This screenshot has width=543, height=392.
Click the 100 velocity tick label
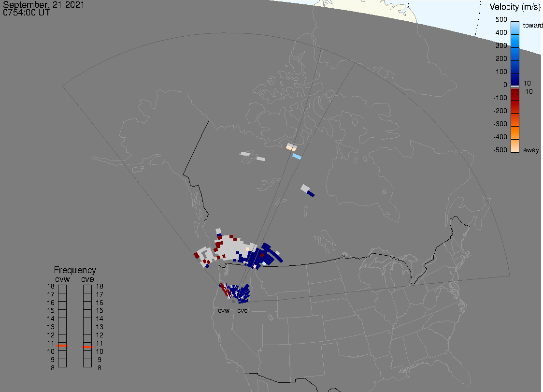[x=501, y=72]
